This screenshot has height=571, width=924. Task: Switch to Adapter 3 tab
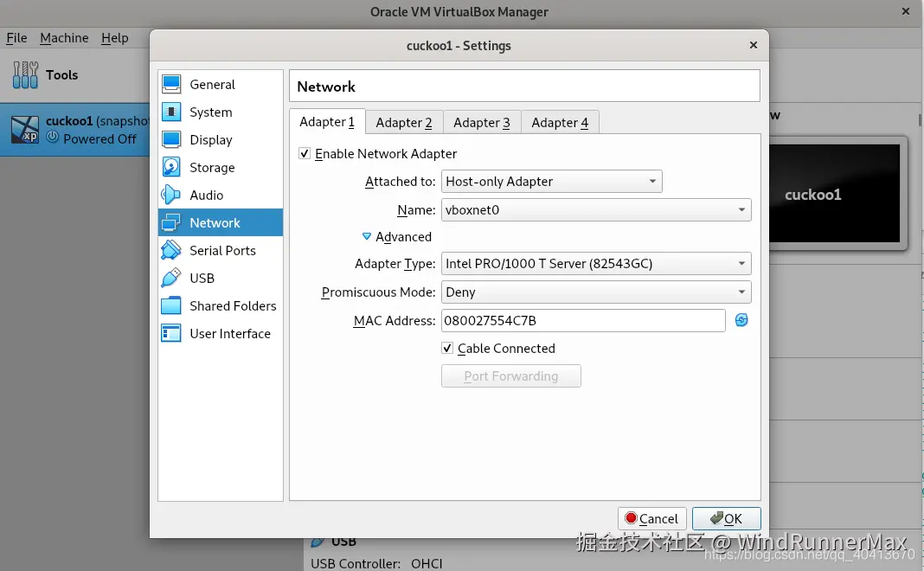pyautogui.click(x=482, y=123)
